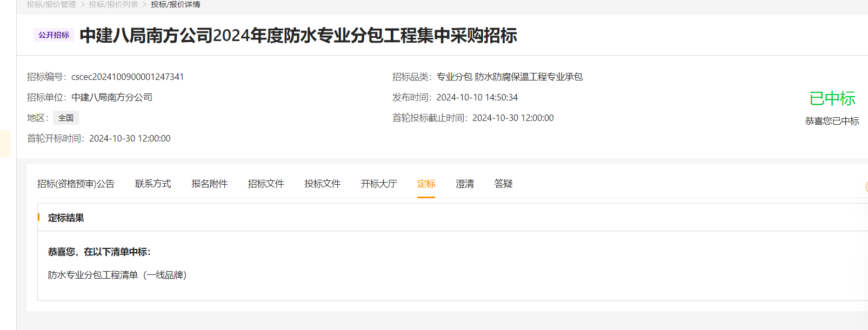This screenshot has height=330, width=868.
Task: Open 招标(资格预审)公告 tab
Action: tap(76, 184)
